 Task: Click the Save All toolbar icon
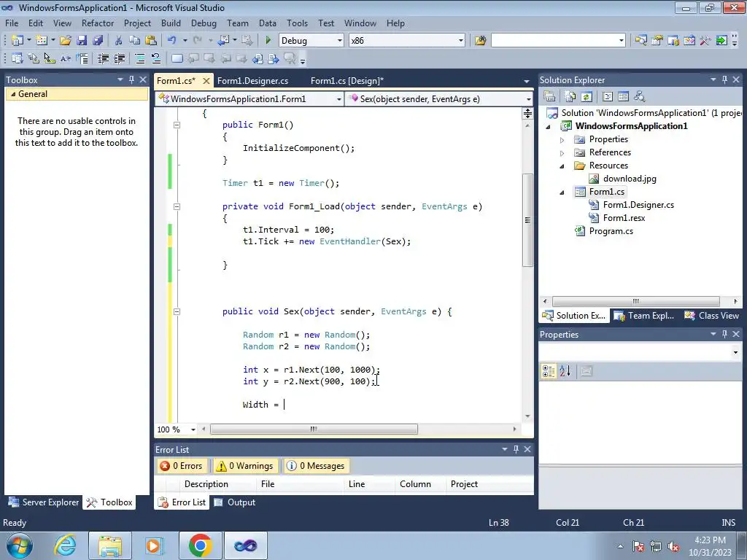coord(98,41)
